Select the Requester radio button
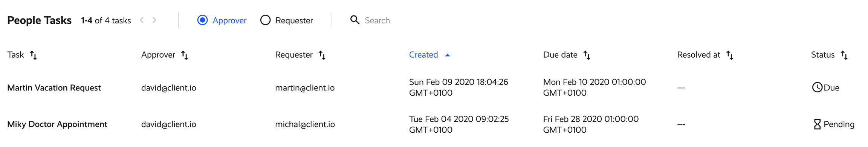 (266, 20)
